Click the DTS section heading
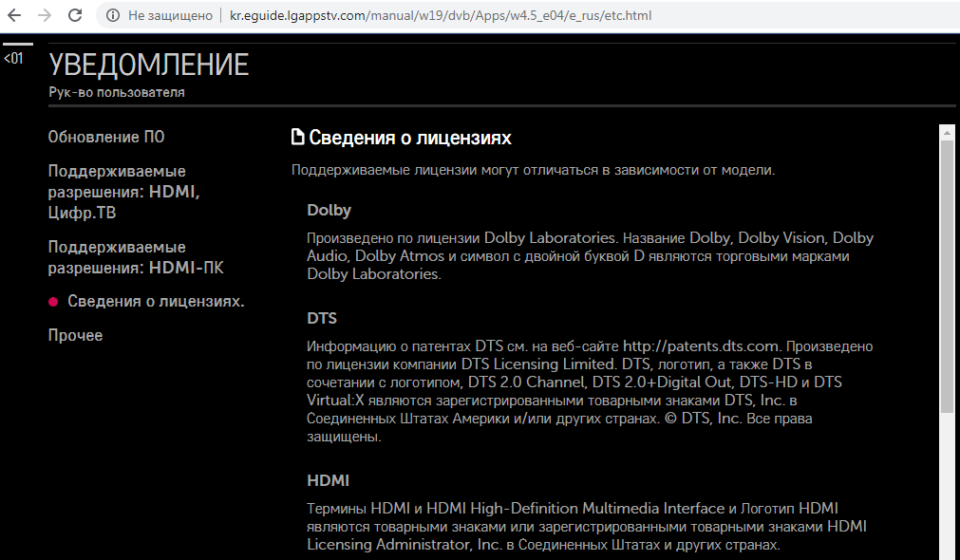Image resolution: width=960 pixels, height=560 pixels. point(322,318)
